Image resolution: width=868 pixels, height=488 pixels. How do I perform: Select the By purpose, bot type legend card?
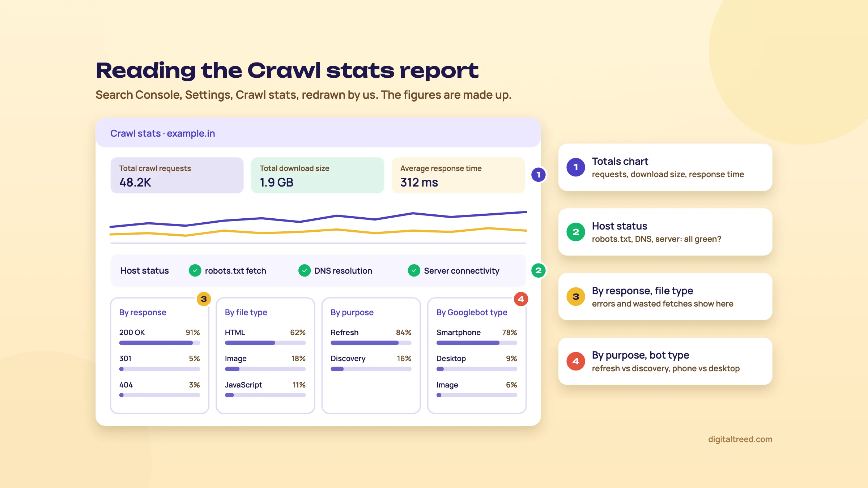point(665,361)
